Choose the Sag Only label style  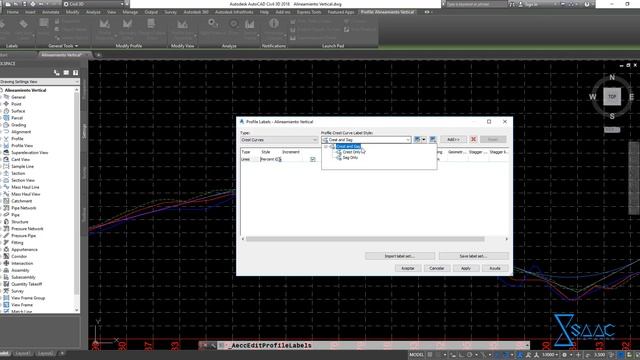(x=350, y=158)
